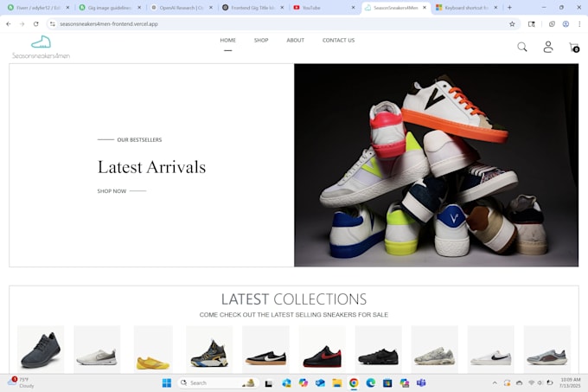Open the shopping cart icon
The height and width of the screenshot is (392, 588).
click(x=574, y=48)
